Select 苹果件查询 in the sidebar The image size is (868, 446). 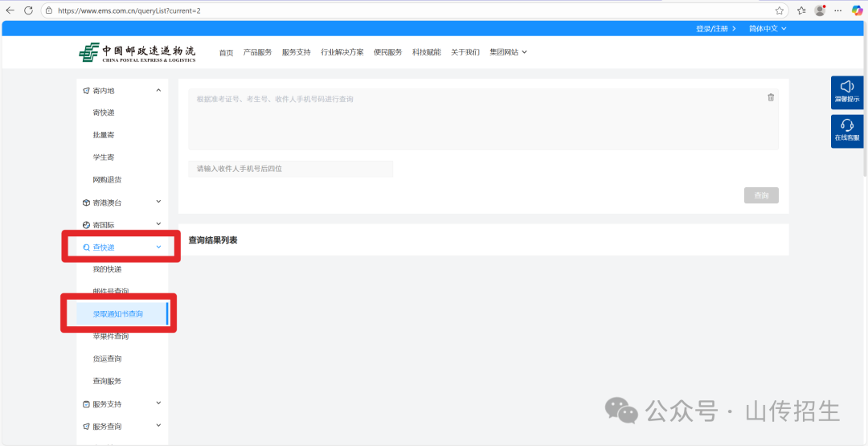111,337
